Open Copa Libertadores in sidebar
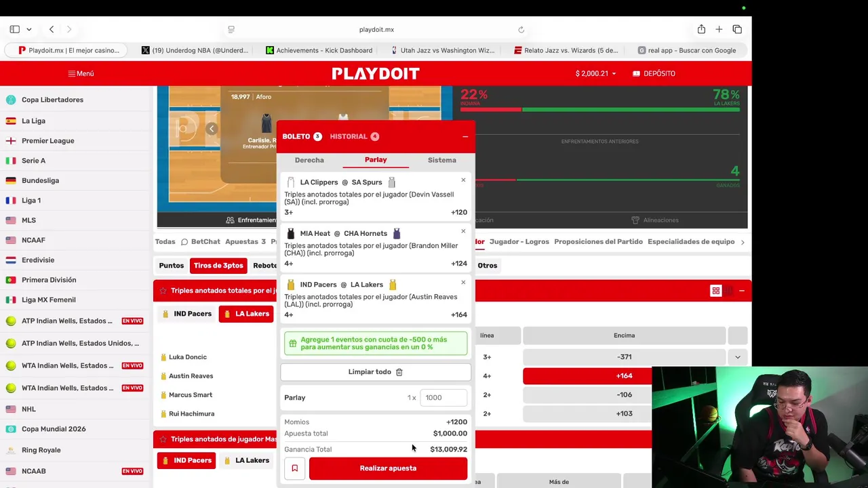This screenshot has width=868, height=488. 52,100
